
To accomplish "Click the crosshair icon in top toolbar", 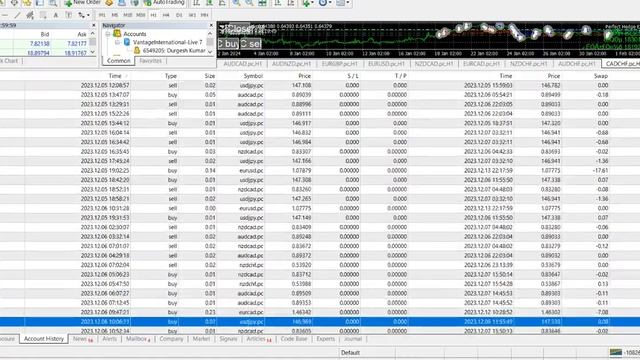I will [x=14, y=2].
